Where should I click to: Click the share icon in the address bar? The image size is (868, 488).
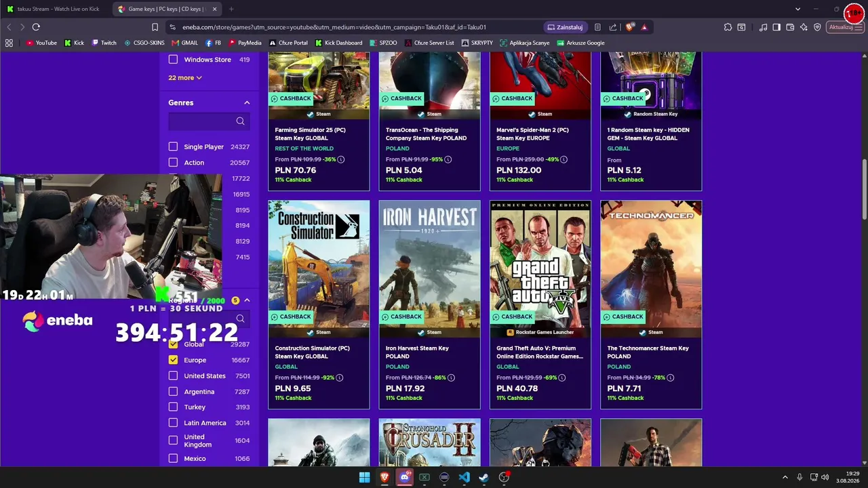[x=613, y=27]
